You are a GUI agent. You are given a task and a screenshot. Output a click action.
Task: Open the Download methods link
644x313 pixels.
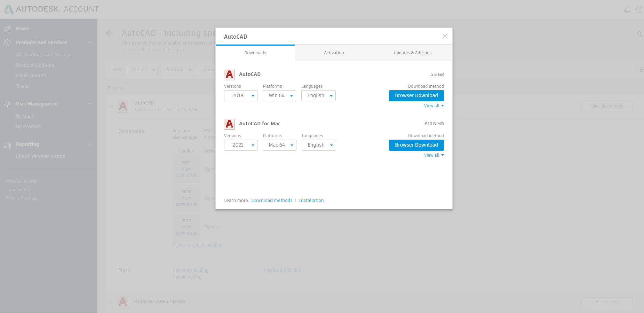(x=272, y=201)
